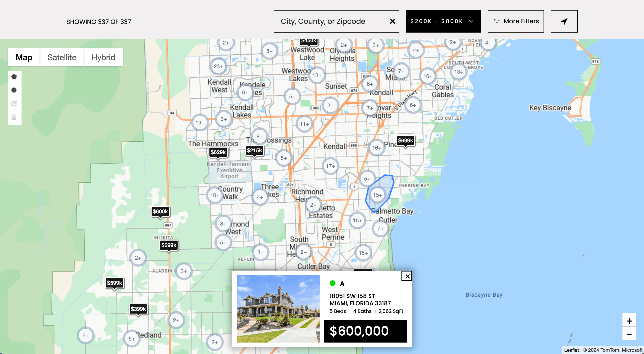Select the Map view option

24,57
